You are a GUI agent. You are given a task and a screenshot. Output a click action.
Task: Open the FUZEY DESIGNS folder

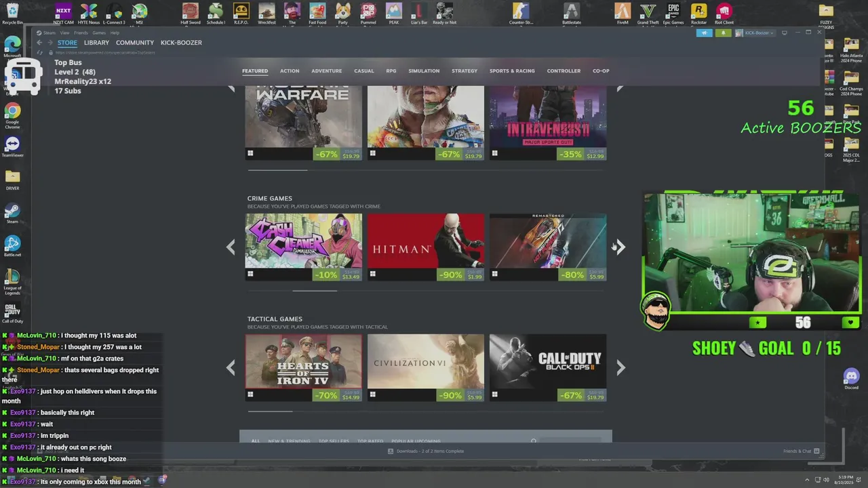tap(826, 15)
